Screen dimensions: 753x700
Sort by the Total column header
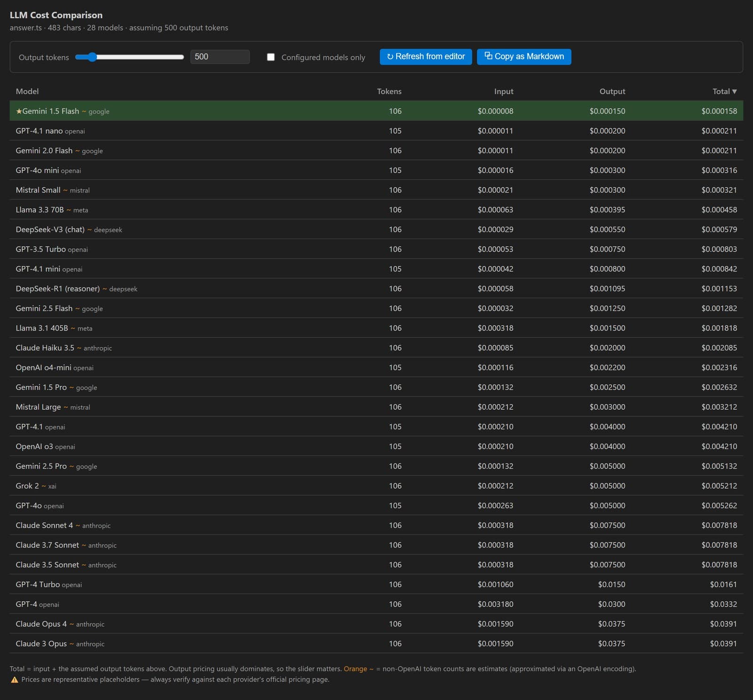(725, 91)
